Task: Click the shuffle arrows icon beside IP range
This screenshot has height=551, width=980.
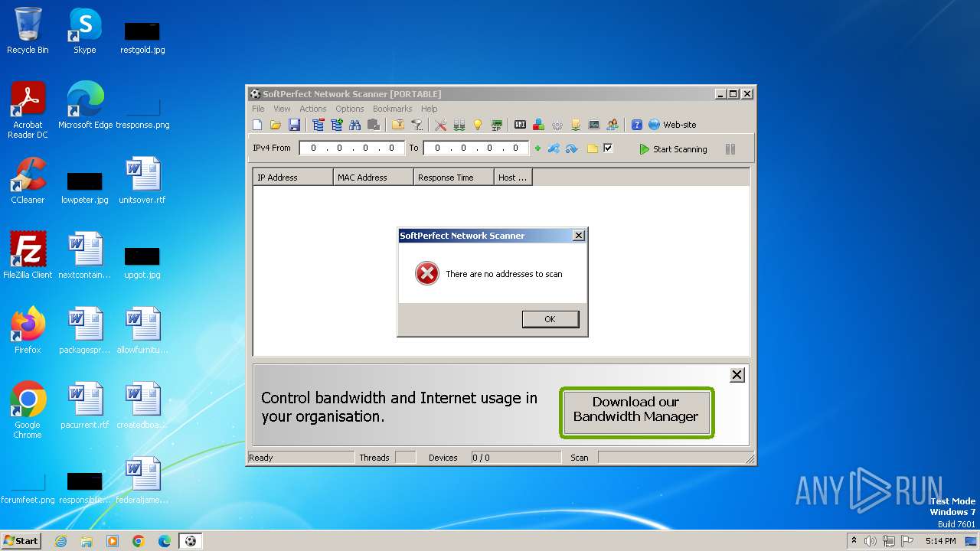Action: point(554,148)
